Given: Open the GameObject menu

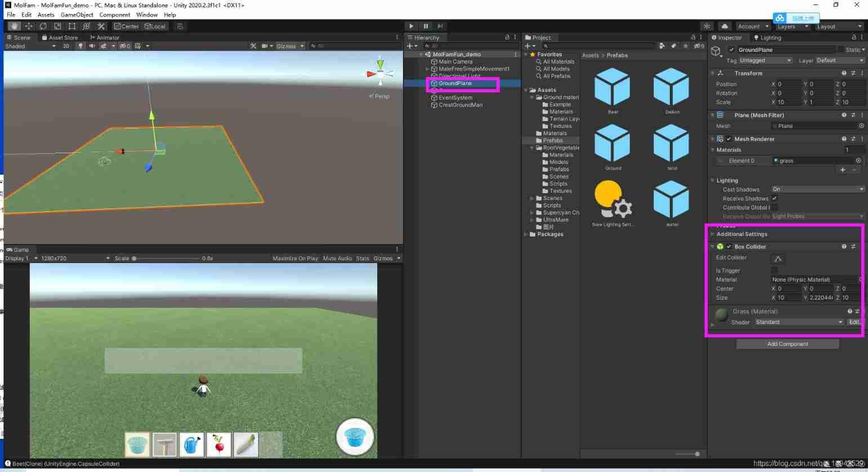Looking at the screenshot, I should tap(77, 15).
